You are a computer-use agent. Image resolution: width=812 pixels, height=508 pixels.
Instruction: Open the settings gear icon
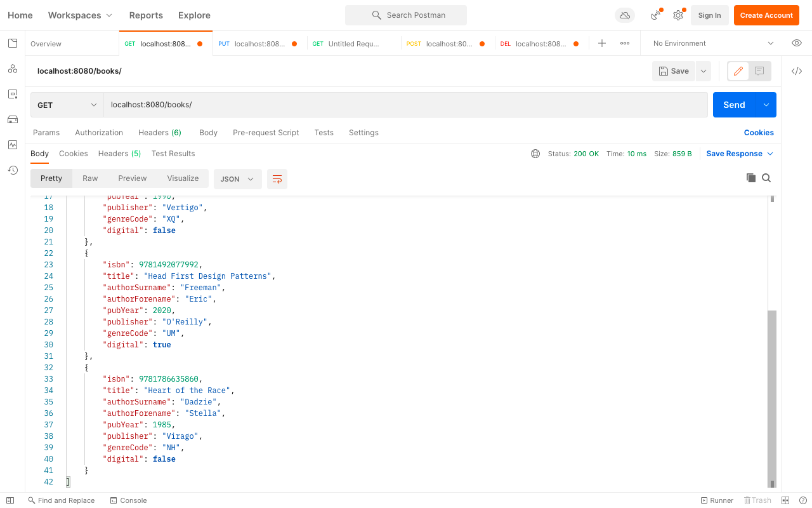click(678, 15)
